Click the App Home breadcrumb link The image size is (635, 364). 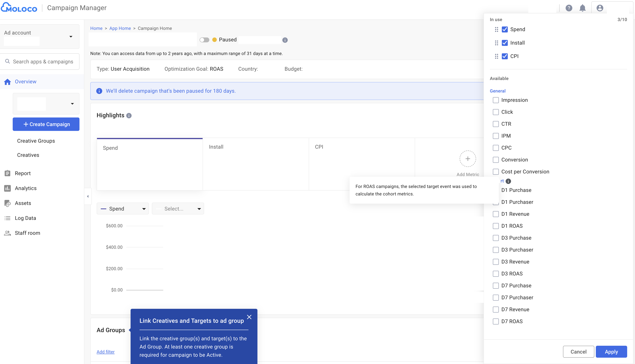click(x=120, y=28)
